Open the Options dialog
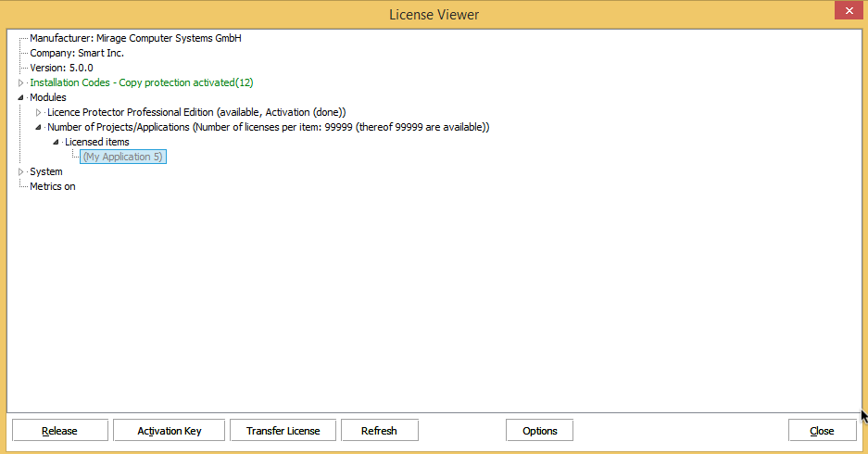The height and width of the screenshot is (454, 868). (539, 430)
